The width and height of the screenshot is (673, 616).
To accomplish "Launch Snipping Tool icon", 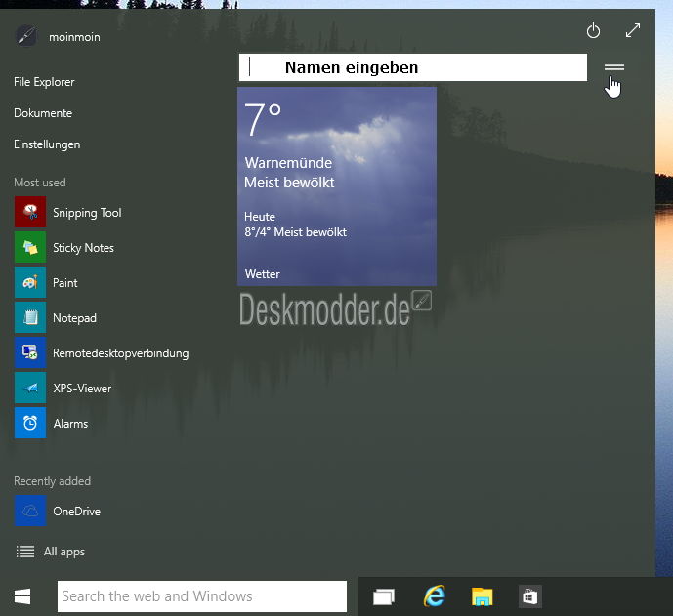I will tap(30, 212).
